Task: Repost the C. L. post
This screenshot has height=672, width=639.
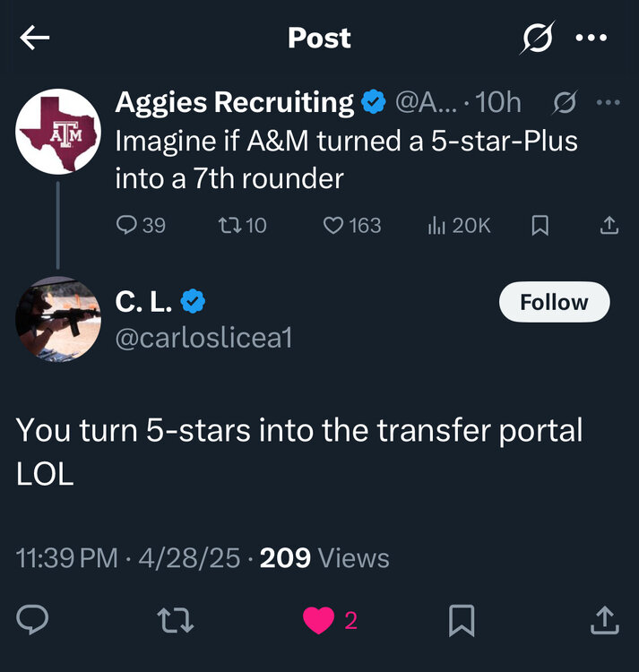Action: (175, 620)
